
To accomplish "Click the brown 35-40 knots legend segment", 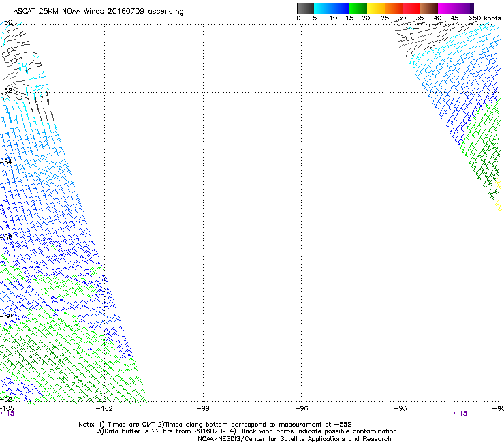I will pyautogui.click(x=429, y=8).
